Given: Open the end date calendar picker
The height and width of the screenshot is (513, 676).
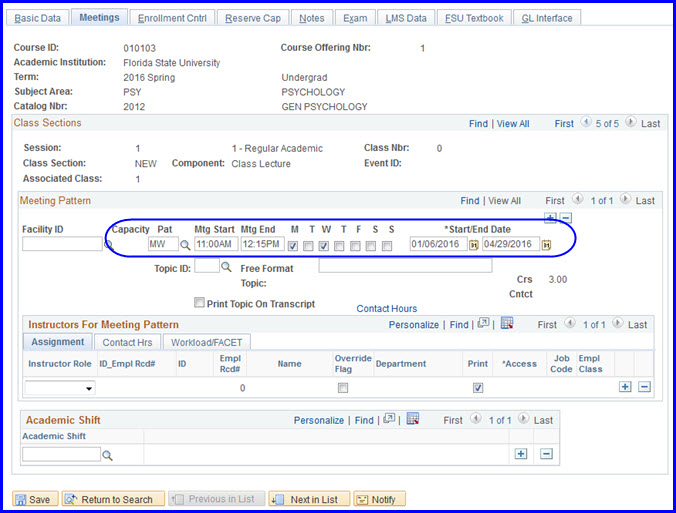Looking at the screenshot, I should tap(546, 244).
